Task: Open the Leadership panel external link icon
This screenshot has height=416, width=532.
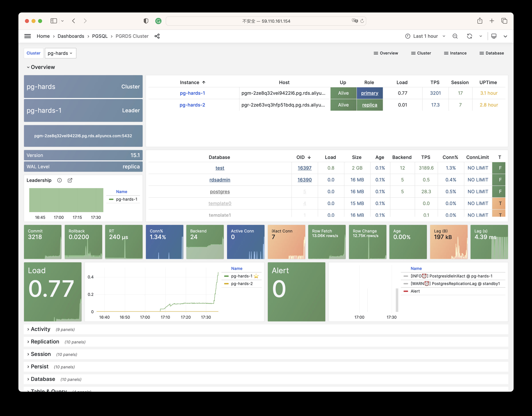Action: point(70,180)
